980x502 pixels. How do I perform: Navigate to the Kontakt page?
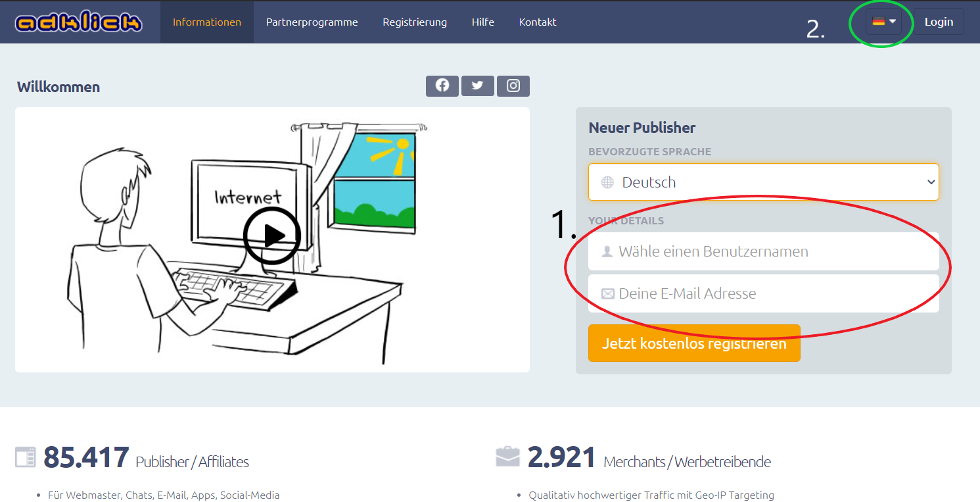(538, 22)
